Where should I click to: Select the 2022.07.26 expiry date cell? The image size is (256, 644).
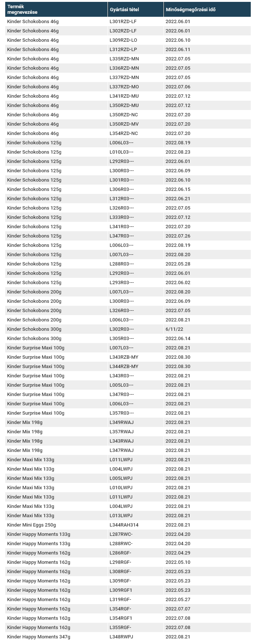click(x=178, y=236)
